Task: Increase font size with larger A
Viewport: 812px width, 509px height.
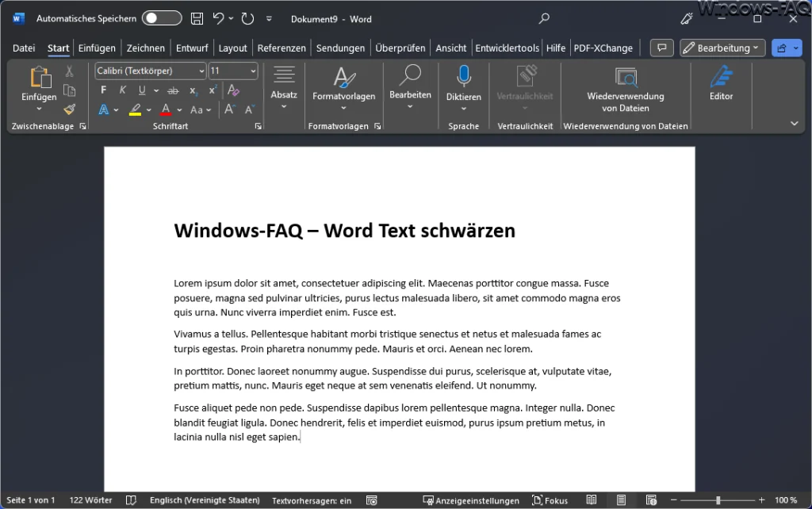Action: coord(229,109)
